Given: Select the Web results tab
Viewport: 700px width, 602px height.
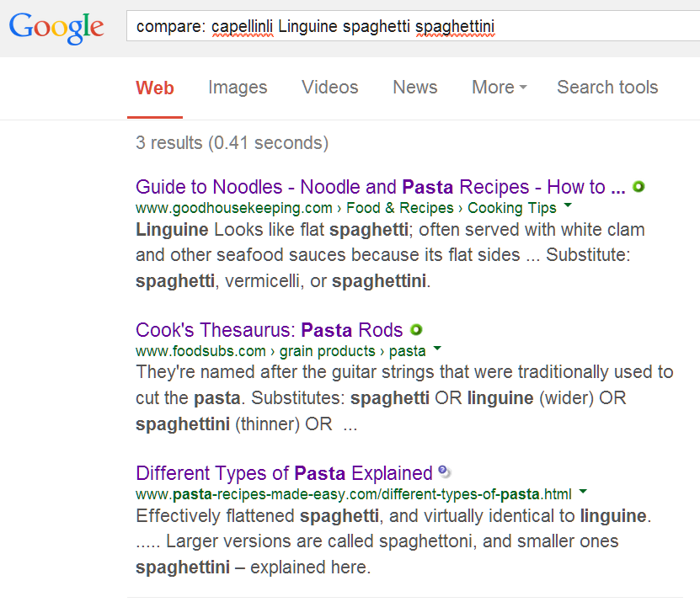Looking at the screenshot, I should pos(154,88).
